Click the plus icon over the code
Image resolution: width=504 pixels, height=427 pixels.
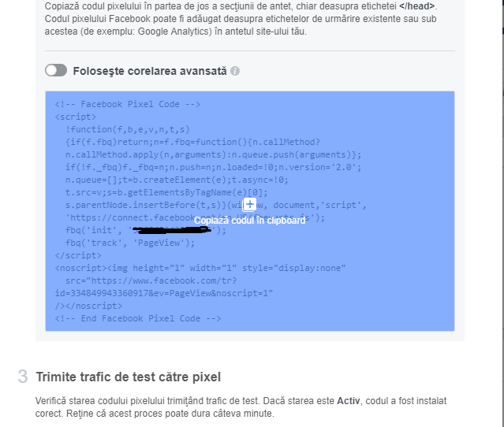click(x=249, y=205)
